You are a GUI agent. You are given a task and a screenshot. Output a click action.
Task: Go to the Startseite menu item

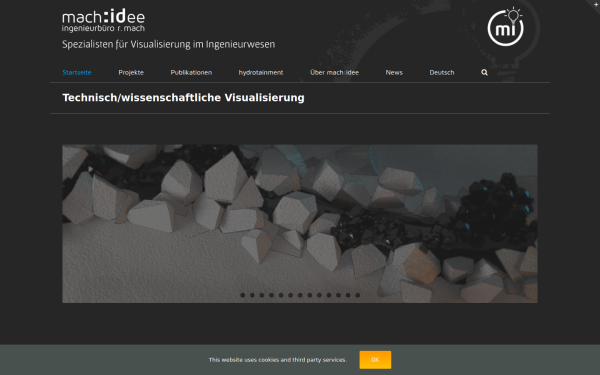77,72
